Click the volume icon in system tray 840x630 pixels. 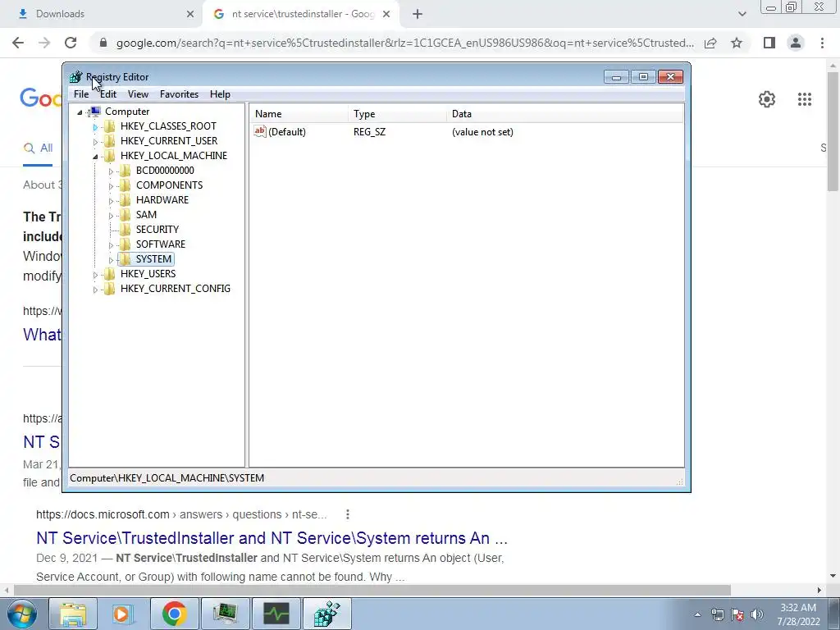tap(757, 614)
